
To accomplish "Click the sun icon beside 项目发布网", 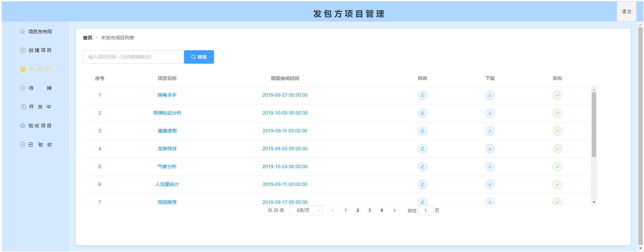I will 23,32.
